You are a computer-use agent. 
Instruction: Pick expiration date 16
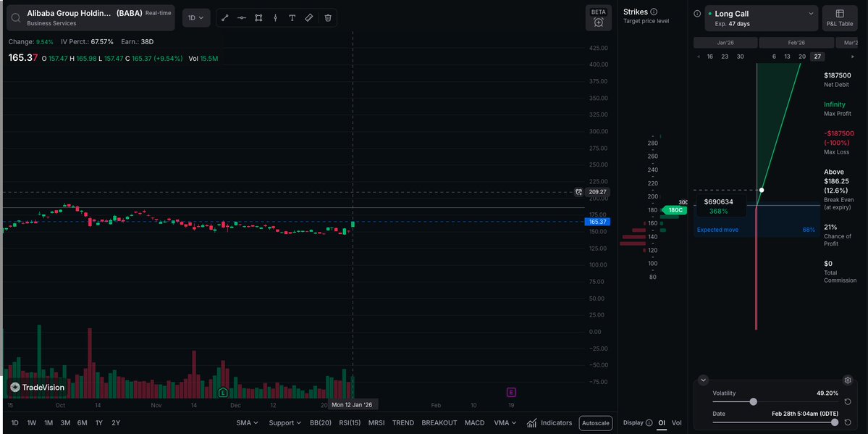710,57
